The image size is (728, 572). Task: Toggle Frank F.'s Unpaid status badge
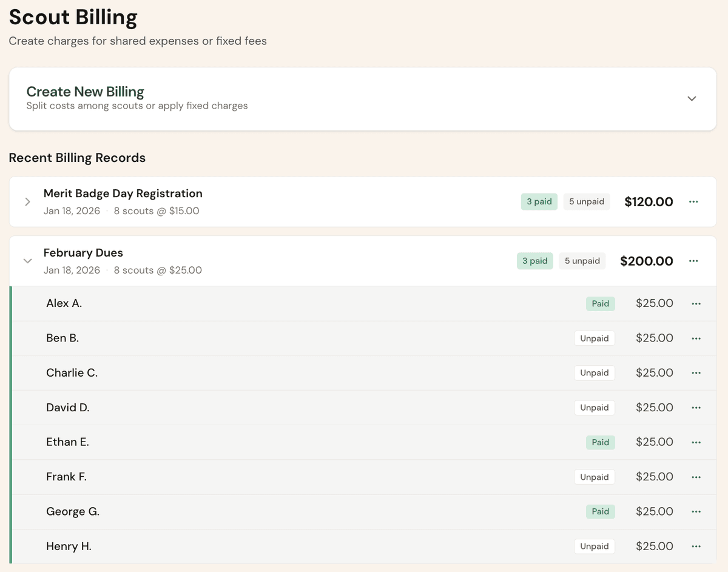594,477
